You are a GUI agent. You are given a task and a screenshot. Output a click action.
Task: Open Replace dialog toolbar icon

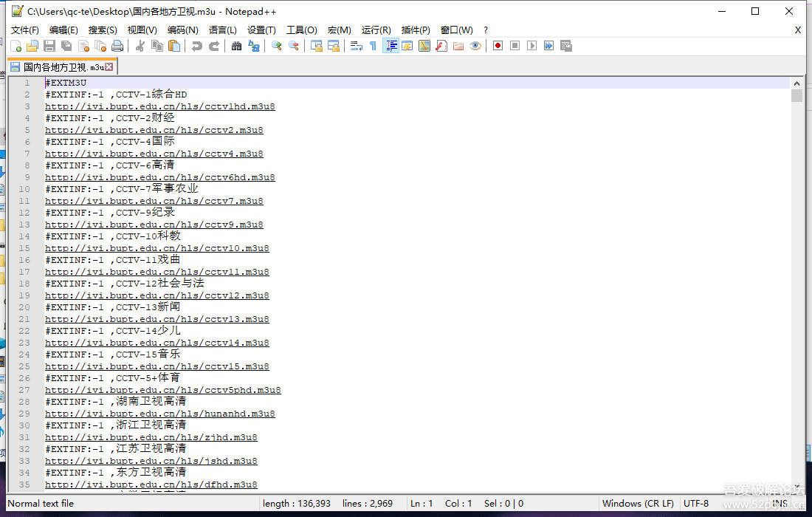tap(254, 46)
